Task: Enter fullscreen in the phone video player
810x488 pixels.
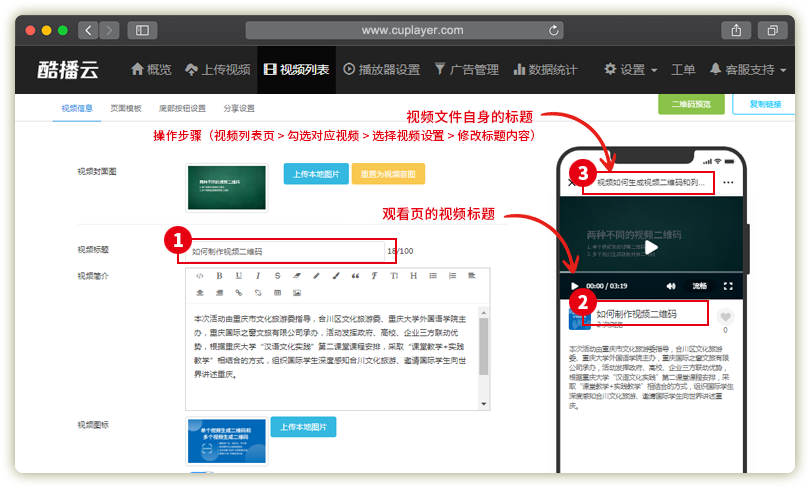Action: [728, 286]
